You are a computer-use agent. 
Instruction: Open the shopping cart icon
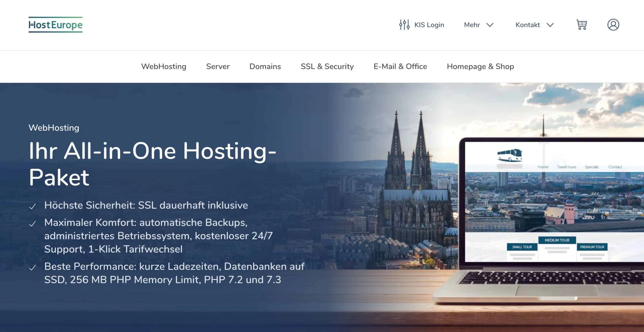point(582,25)
